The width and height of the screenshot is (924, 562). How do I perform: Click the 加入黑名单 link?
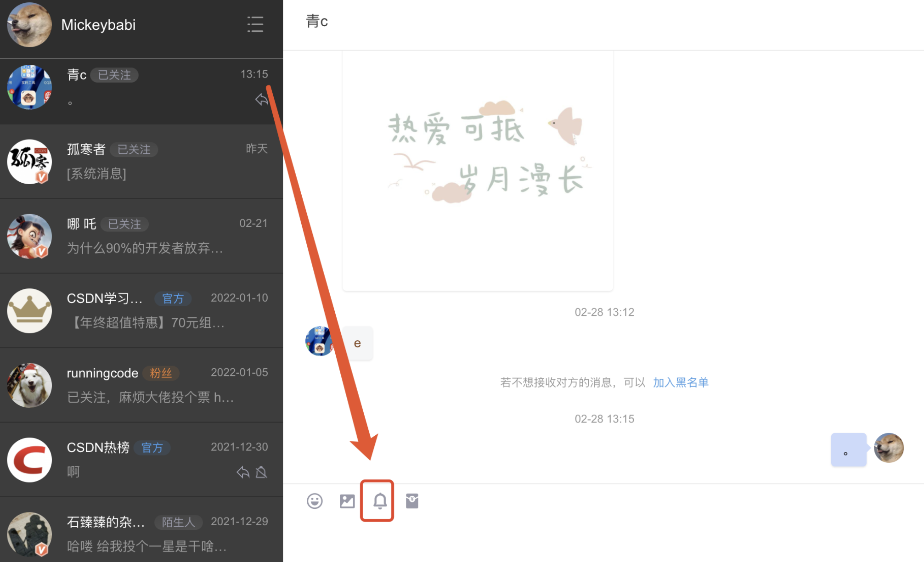[x=681, y=382]
